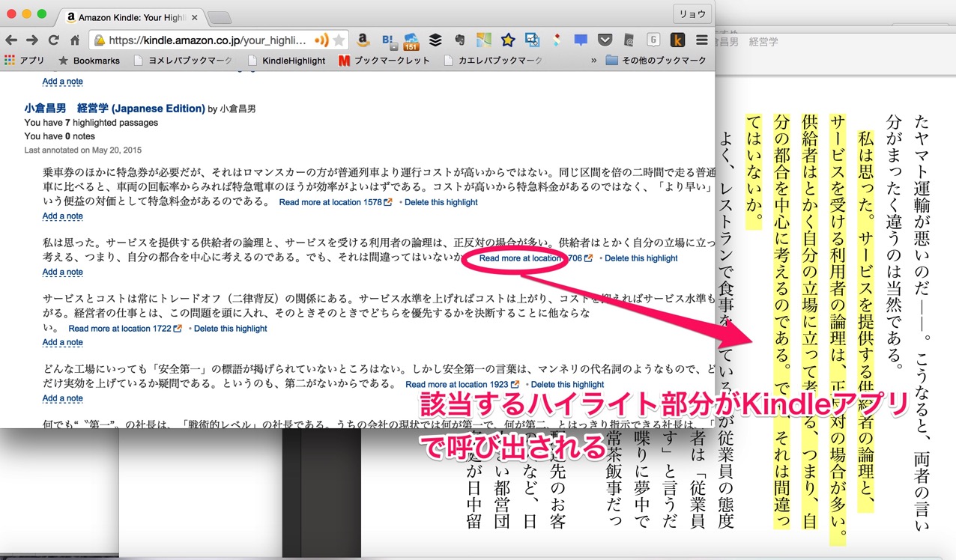956x560 pixels.
Task: Open the Amazon extension icon
Action: [x=363, y=40]
